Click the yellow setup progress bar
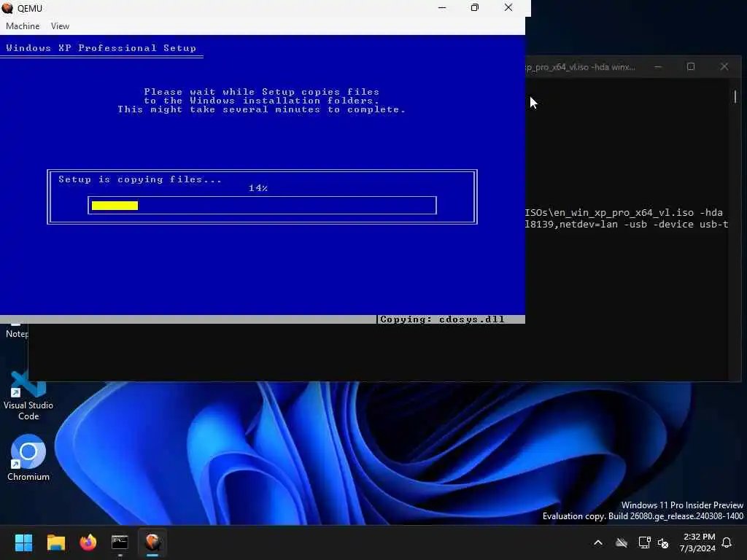 [115, 206]
